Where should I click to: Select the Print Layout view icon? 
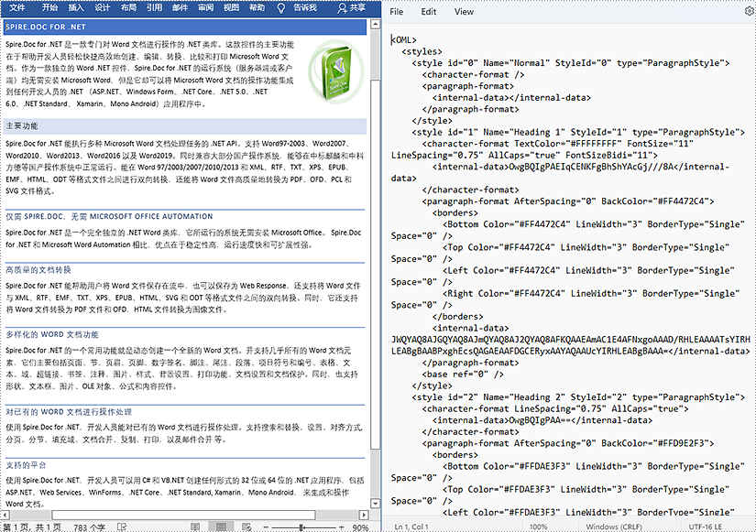[x=221, y=527]
